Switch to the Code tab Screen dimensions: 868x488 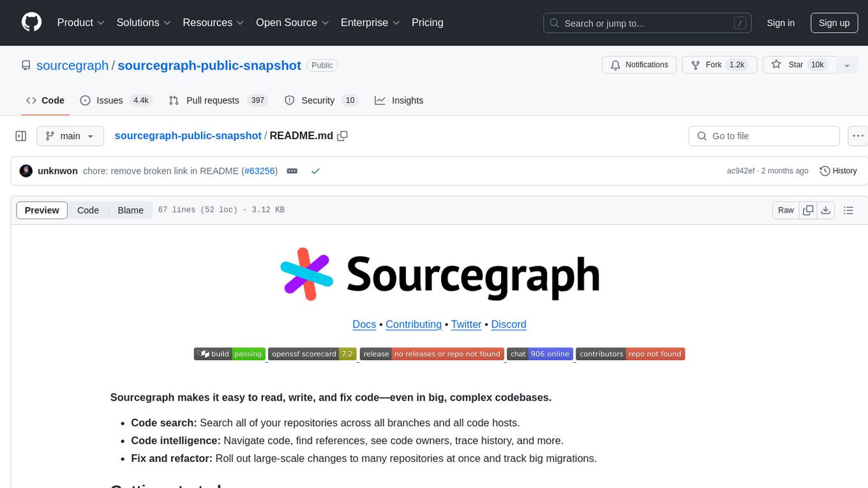click(45, 100)
